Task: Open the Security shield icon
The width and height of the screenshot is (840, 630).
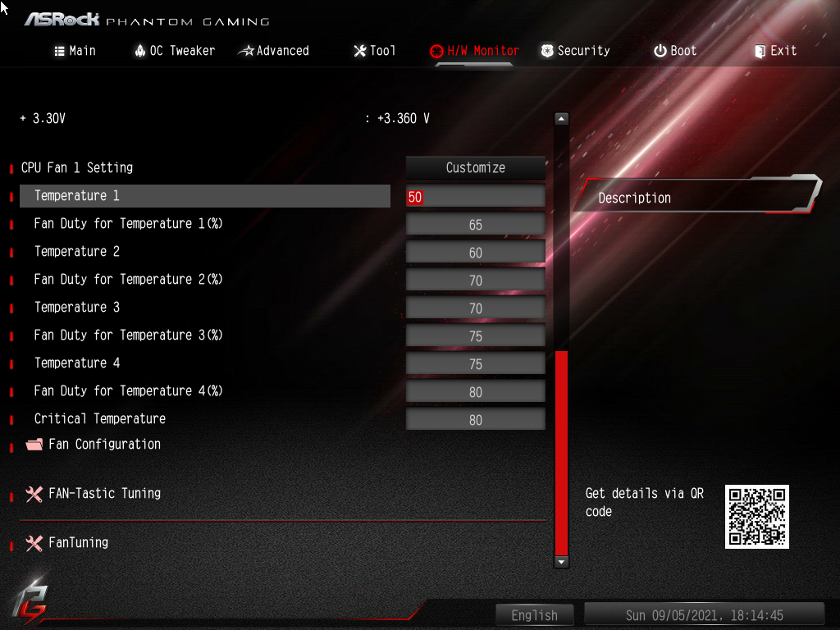Action: click(546, 50)
